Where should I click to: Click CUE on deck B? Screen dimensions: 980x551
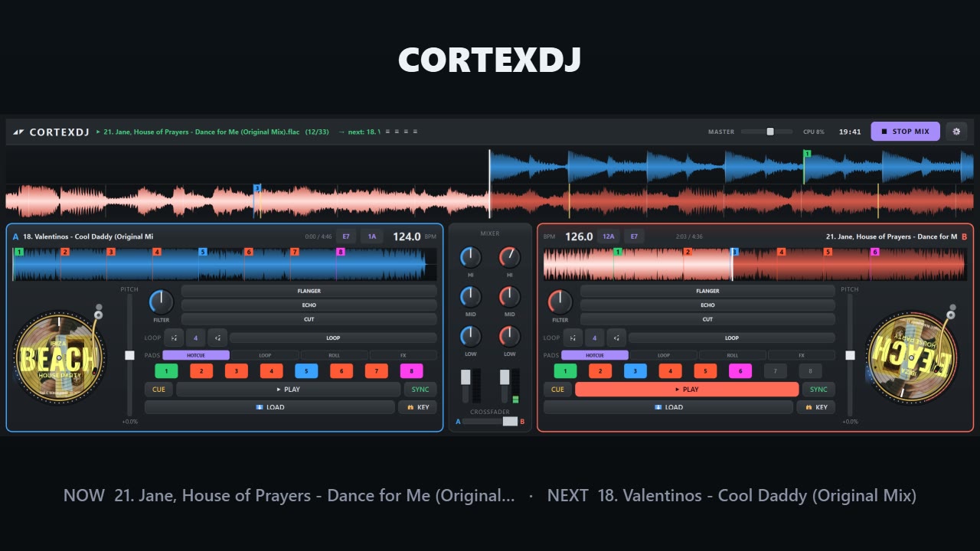tap(557, 390)
